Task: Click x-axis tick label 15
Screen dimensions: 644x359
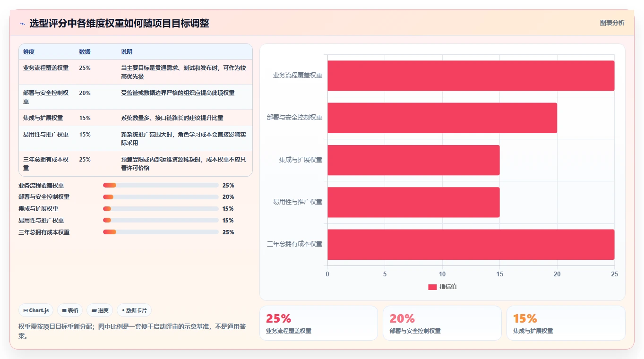Action: click(x=499, y=274)
